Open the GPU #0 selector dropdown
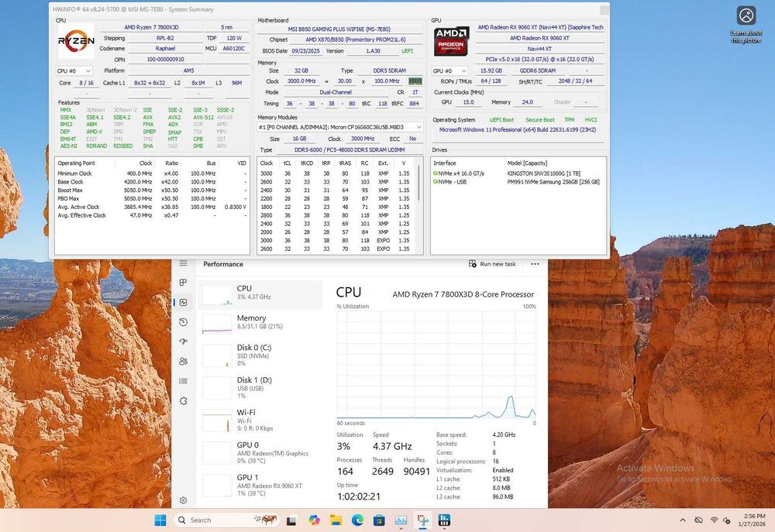The height and width of the screenshot is (532, 775). coord(449,71)
